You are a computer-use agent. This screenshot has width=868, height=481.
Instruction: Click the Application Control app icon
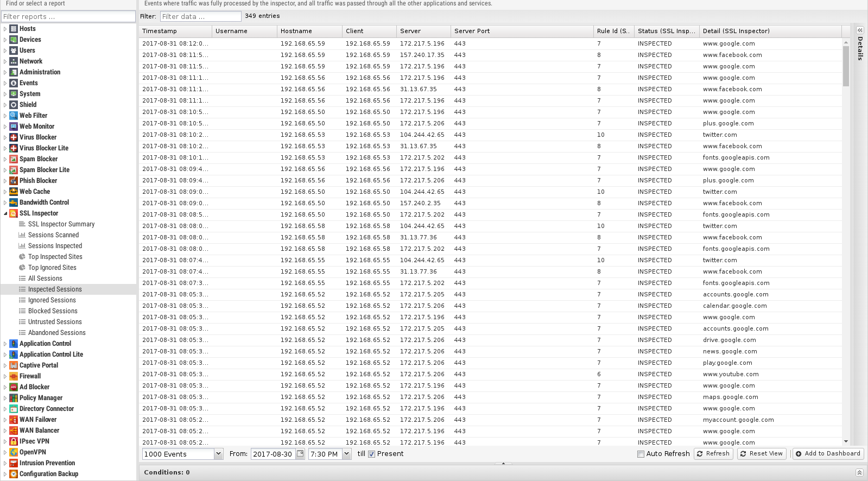[x=14, y=344]
